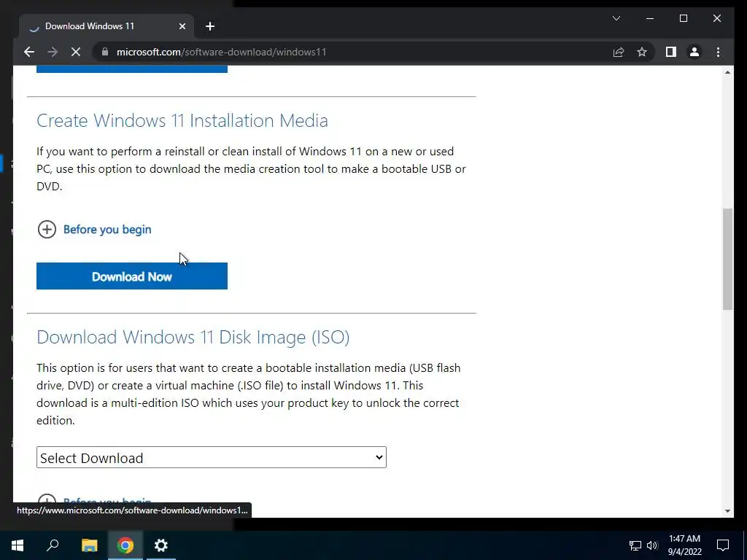The width and height of the screenshot is (747, 560).
Task: Select the Download Windows 11 tab
Action: (107, 26)
